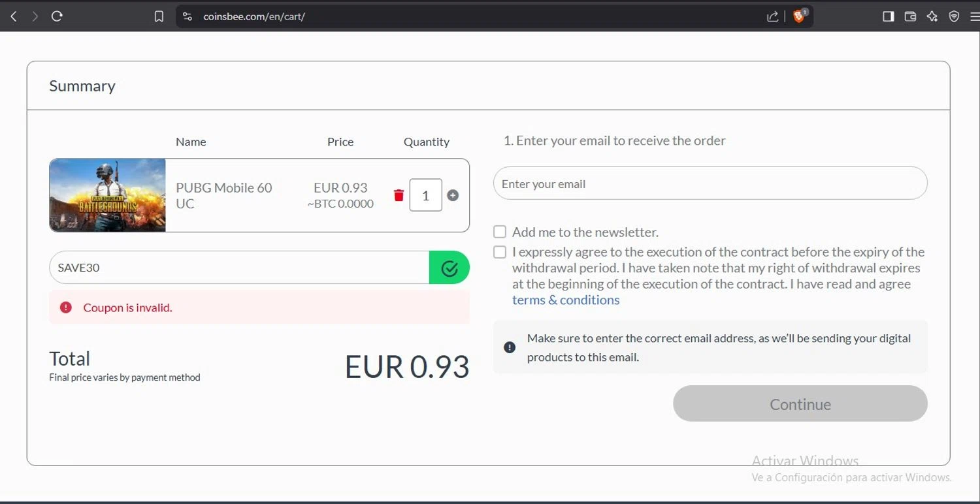Click the coinsbee.com address bar URL
This screenshot has height=504, width=980.
(x=254, y=16)
